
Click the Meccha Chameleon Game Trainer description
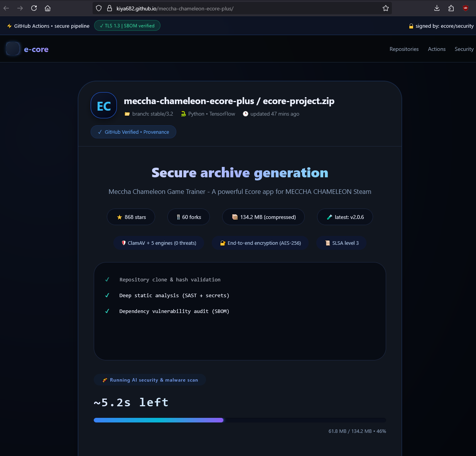[x=240, y=192]
